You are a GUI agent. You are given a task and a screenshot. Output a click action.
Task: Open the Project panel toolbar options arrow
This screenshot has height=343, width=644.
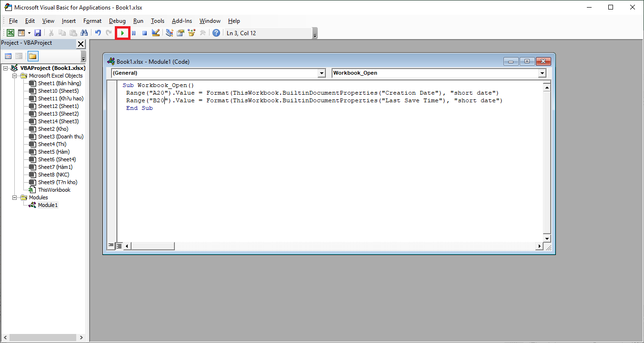pos(84,57)
